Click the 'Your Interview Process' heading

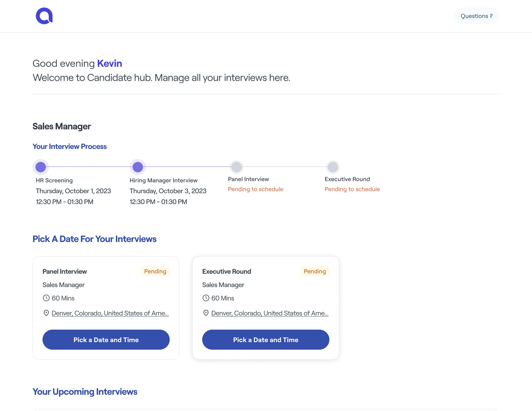69,146
